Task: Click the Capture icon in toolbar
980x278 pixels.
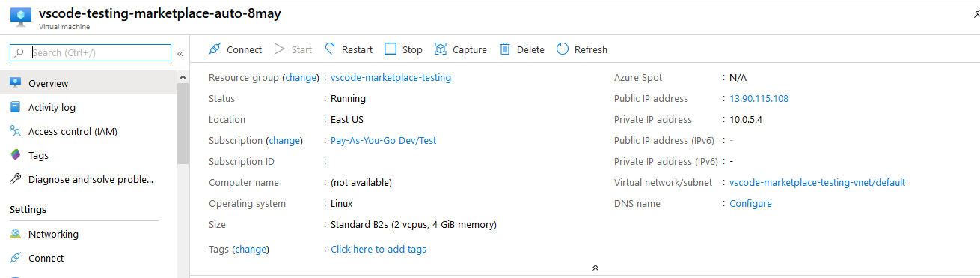Action: [x=441, y=49]
